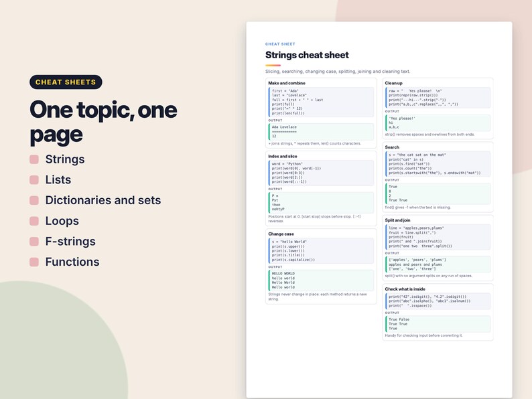The height and width of the screenshot is (399, 532).
Task: Click note 'Handy for checking input before converting'
Action: pyautogui.click(x=423, y=335)
